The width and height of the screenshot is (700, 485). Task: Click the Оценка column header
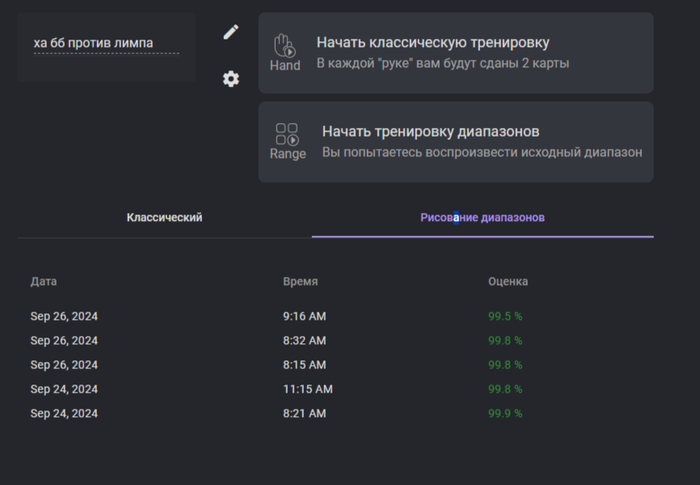[x=508, y=282]
